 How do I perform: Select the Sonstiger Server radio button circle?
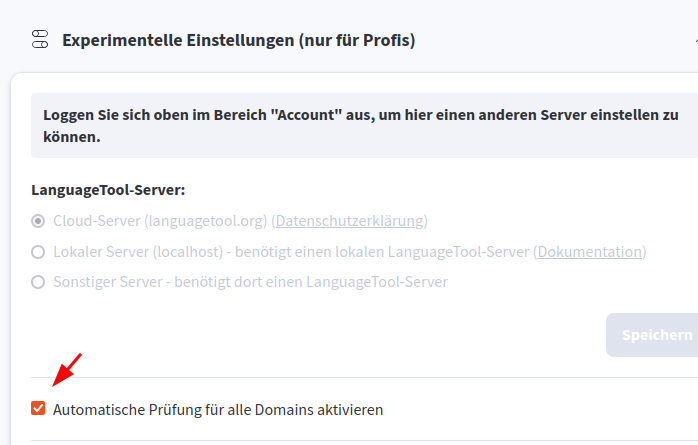pos(38,282)
